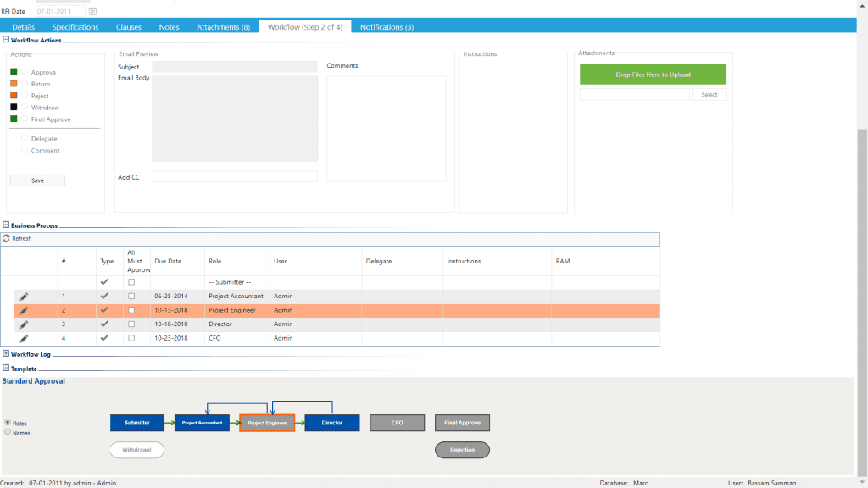Click the Rejection workflow node
Screen dimensions: 868x488
point(462,450)
